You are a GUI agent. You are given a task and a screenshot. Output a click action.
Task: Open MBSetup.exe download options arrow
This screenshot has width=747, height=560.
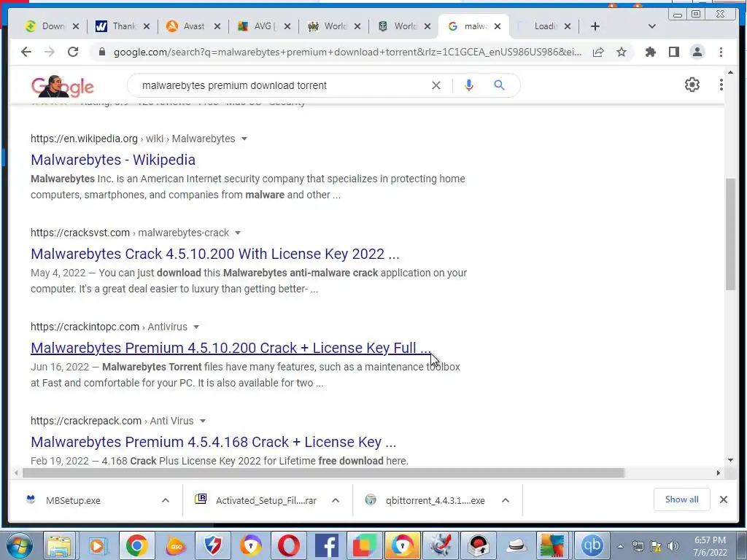pyautogui.click(x=166, y=500)
